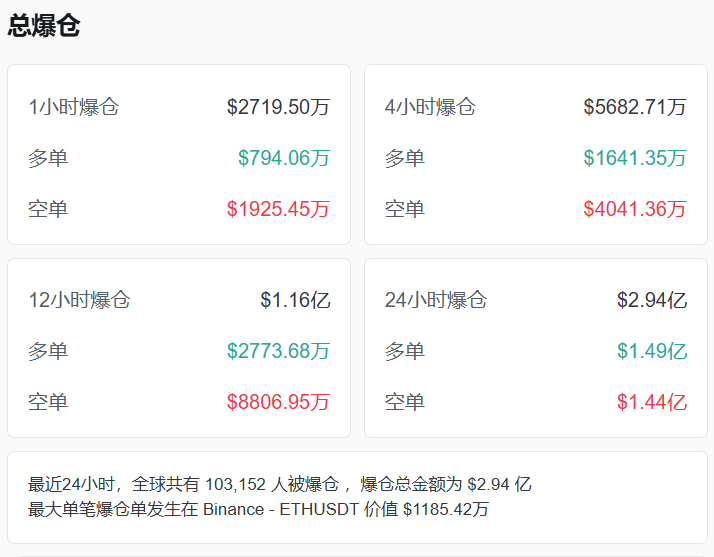Click the green $2773.68万 long value
The image size is (714, 557).
coord(278,351)
